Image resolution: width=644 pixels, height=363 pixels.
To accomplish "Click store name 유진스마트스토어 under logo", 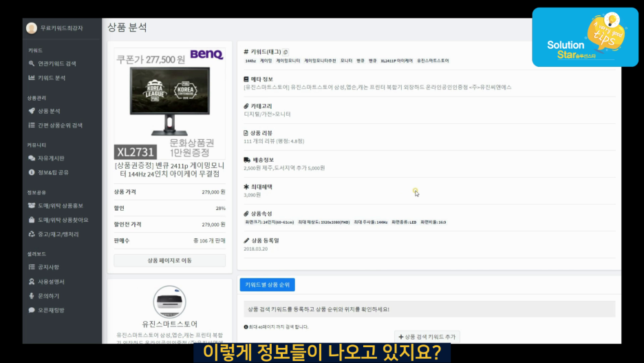I will point(170,324).
